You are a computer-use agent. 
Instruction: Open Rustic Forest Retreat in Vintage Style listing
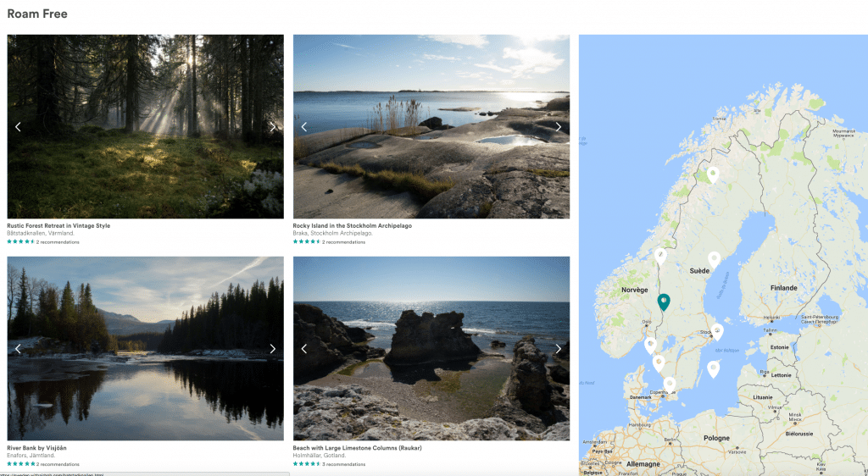point(58,225)
